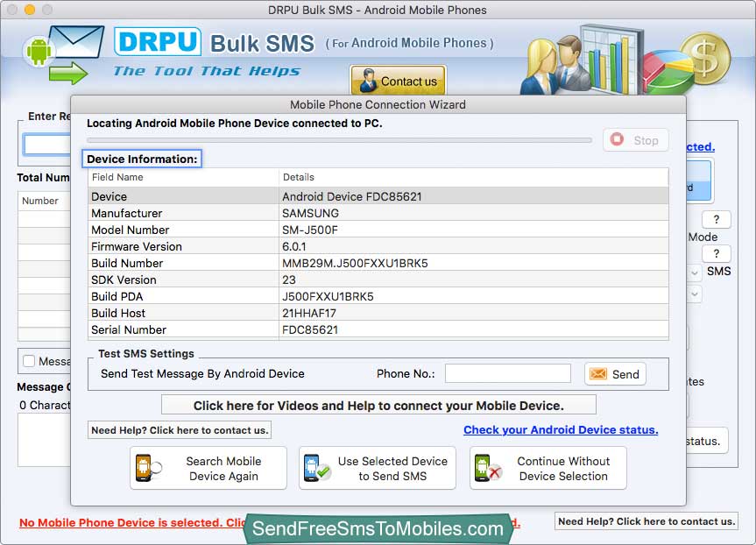Click the person icon on Contact us

tap(368, 81)
